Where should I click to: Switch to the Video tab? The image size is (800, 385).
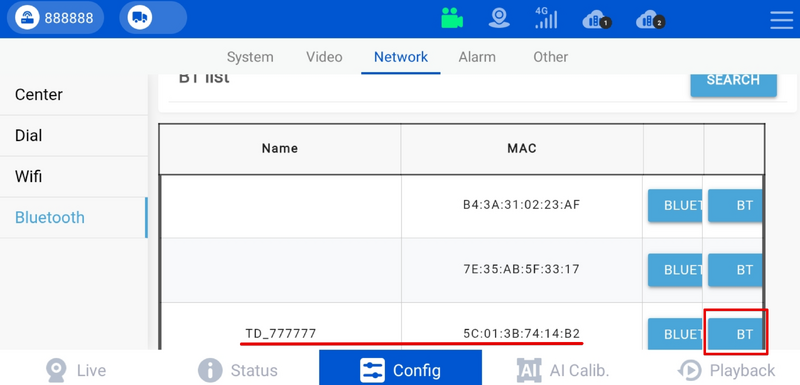(x=324, y=57)
